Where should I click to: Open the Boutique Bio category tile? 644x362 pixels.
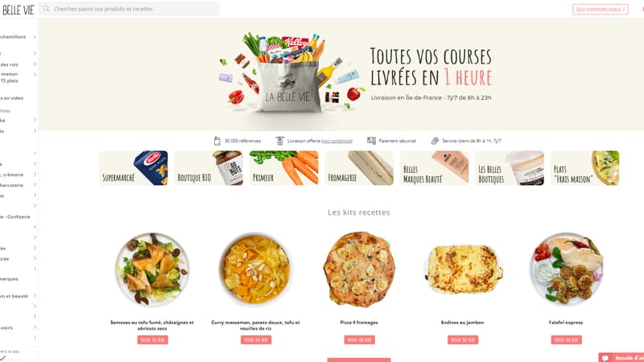click(x=208, y=168)
